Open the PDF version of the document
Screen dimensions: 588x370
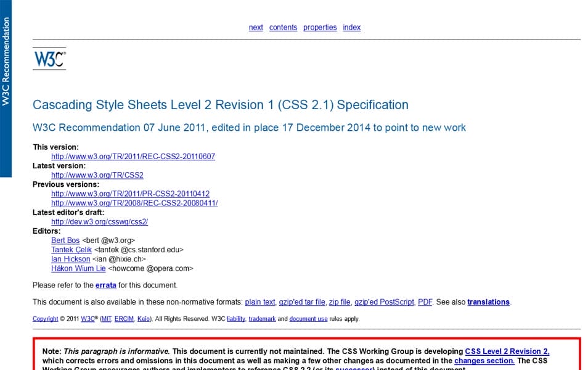424,302
